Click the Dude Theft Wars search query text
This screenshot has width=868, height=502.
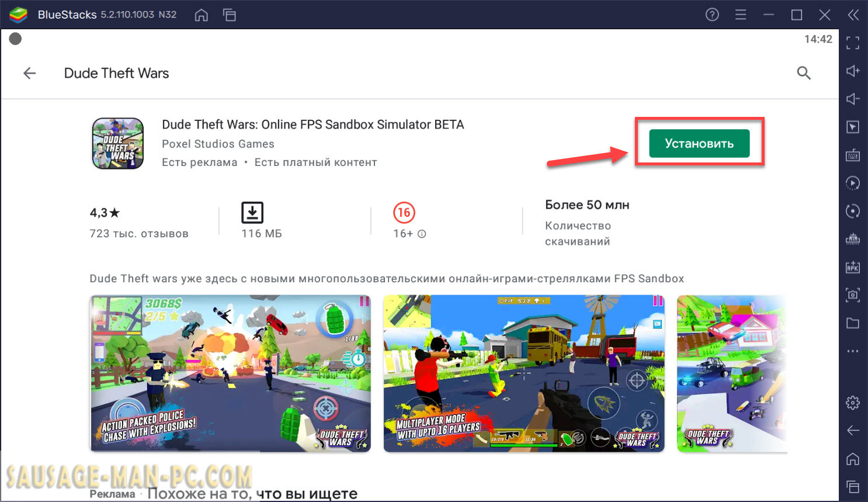pyautogui.click(x=117, y=73)
